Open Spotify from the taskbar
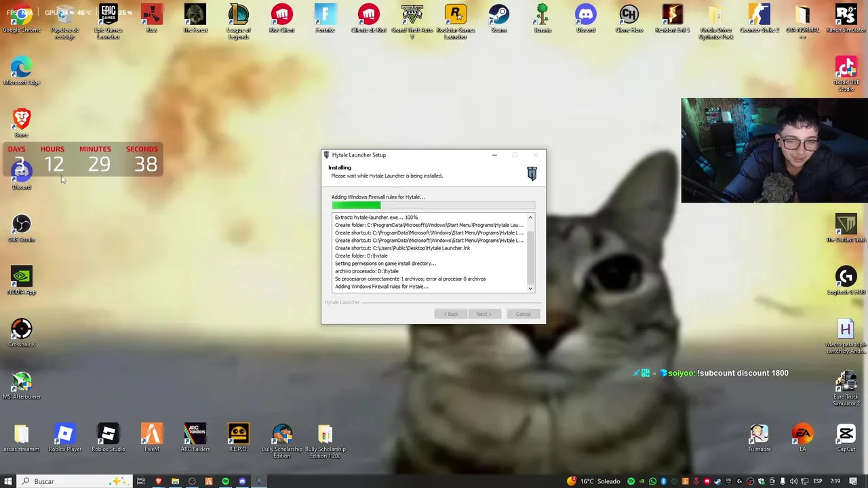868x488 pixels. click(x=225, y=481)
